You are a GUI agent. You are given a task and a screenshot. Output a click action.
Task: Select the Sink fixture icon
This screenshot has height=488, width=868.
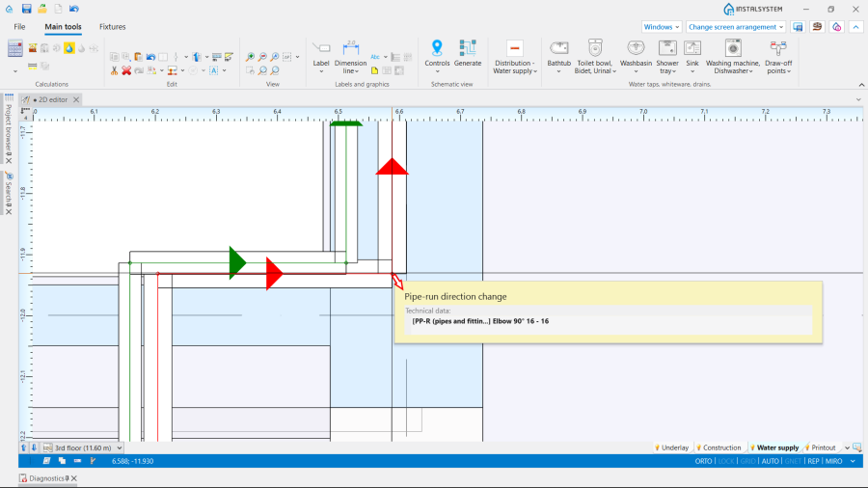[x=692, y=47]
